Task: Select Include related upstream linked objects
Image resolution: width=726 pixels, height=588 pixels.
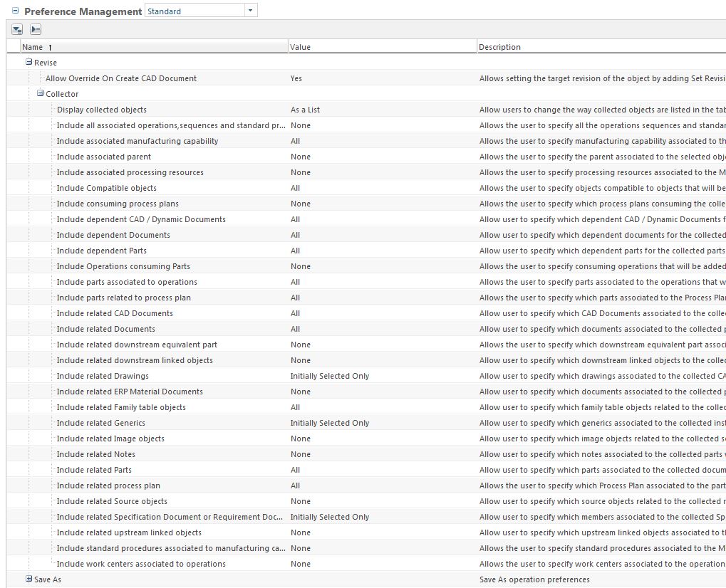Action: (129, 533)
